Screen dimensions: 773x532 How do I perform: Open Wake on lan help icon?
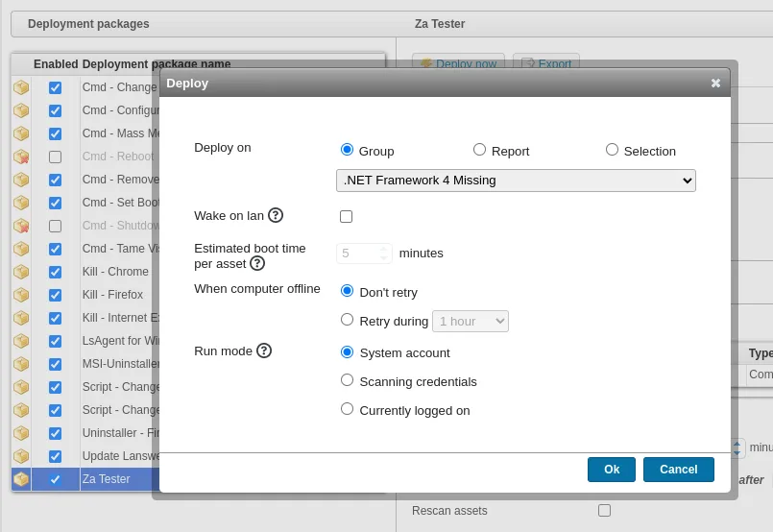276,215
